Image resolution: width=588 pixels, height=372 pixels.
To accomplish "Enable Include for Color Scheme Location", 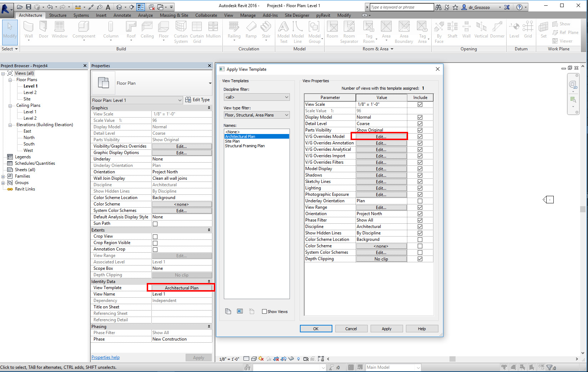I will (x=420, y=239).
